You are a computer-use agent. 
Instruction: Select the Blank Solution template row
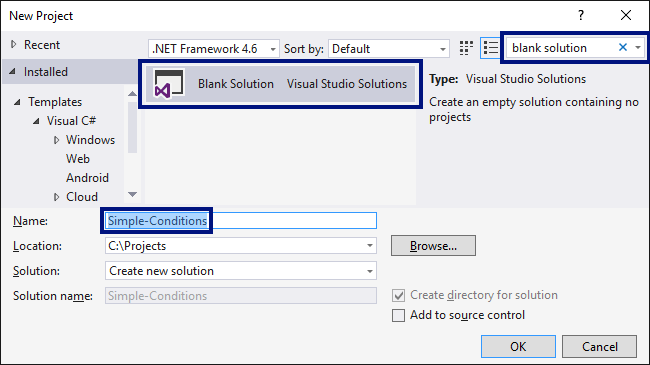click(x=281, y=84)
